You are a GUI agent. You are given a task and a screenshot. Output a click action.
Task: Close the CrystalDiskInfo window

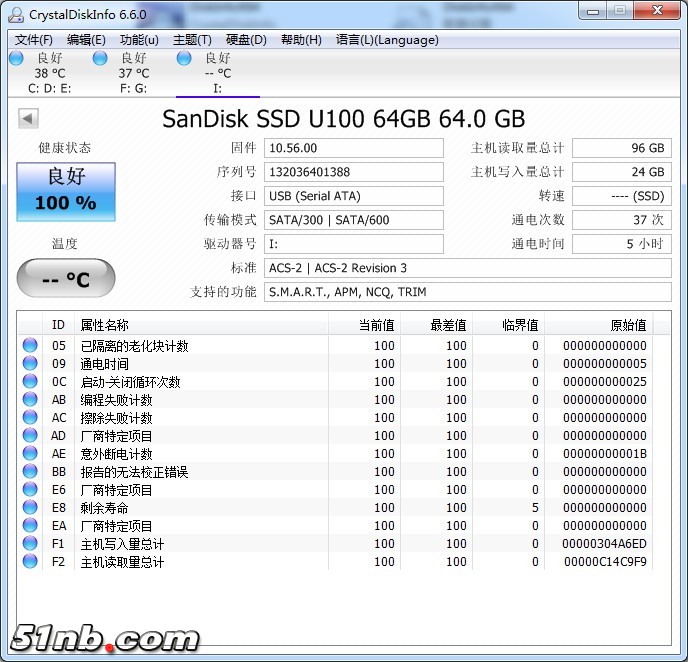click(657, 11)
